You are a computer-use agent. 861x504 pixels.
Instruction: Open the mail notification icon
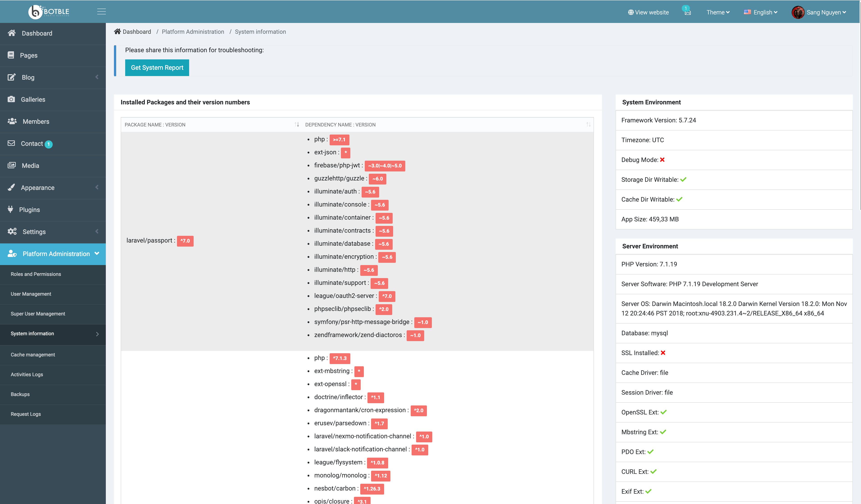[687, 13]
